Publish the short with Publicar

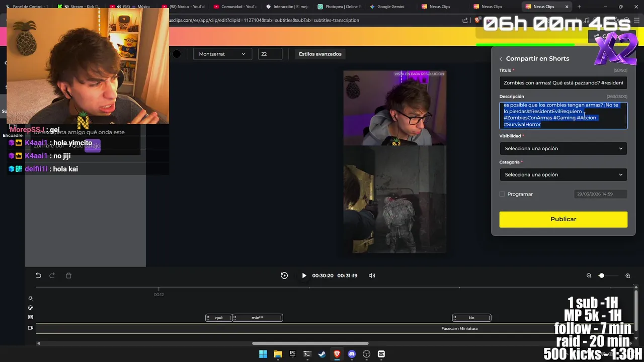click(x=563, y=219)
